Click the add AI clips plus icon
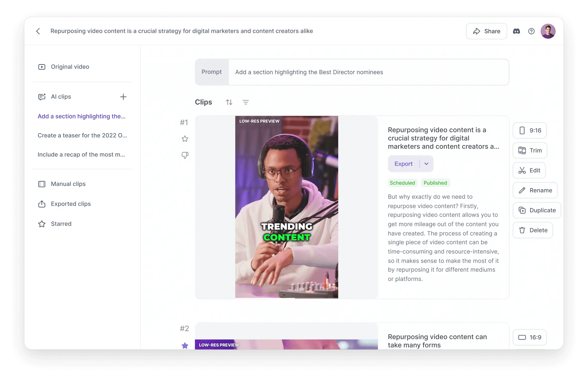 click(x=123, y=97)
